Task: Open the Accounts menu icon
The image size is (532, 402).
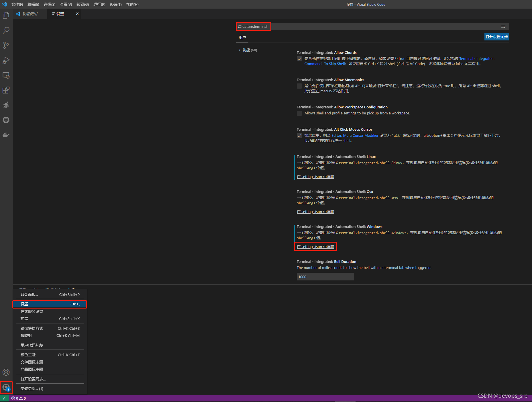Action: click(6, 372)
